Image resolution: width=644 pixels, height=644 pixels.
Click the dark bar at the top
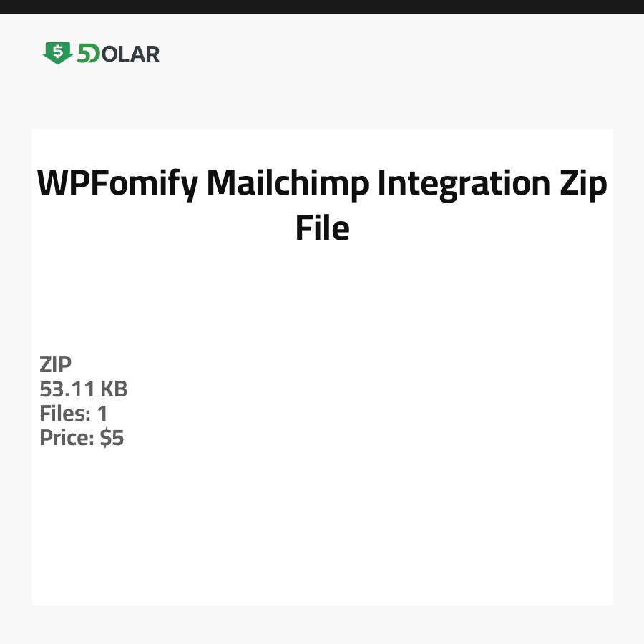[322, 6]
